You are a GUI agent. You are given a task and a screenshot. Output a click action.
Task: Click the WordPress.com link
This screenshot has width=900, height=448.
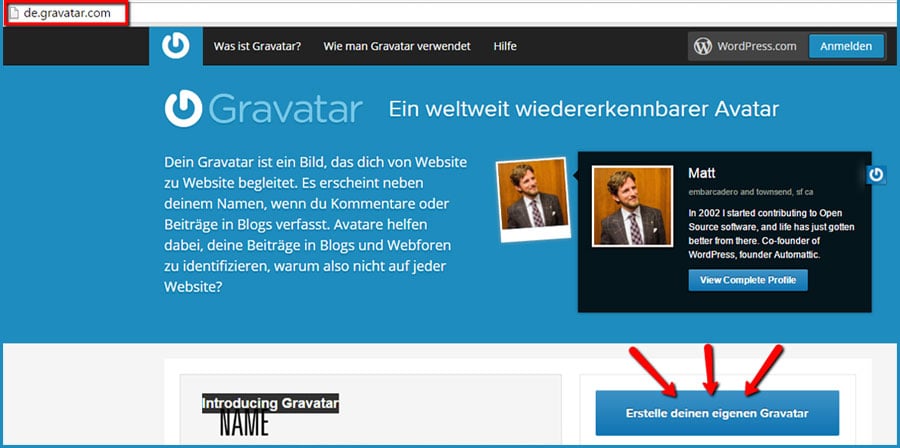(757, 46)
